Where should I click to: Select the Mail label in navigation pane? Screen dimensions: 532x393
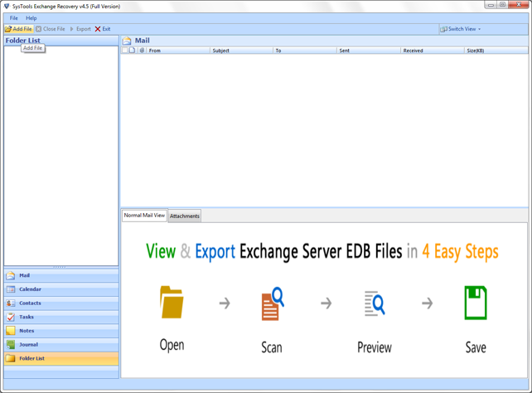[x=24, y=275]
